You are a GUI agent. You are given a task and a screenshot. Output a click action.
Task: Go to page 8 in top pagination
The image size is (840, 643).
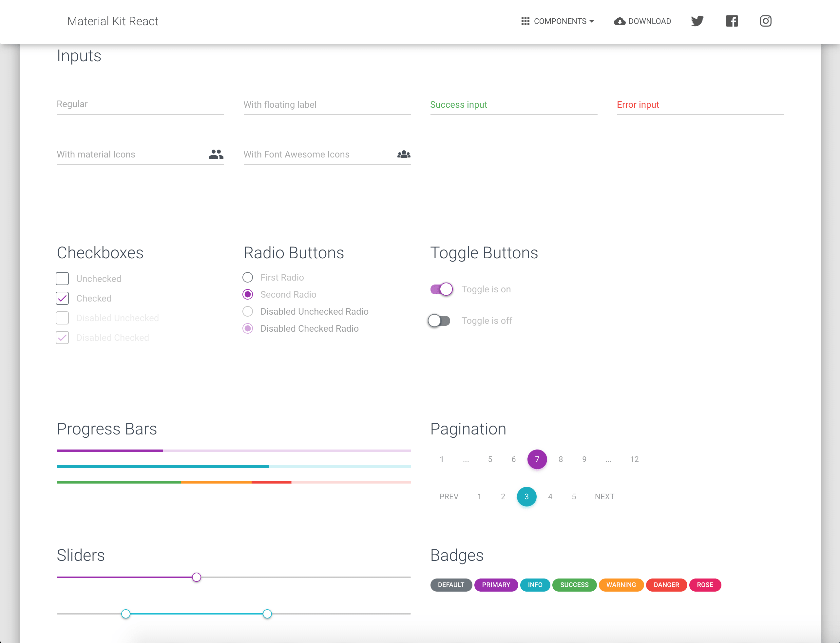[x=561, y=459]
